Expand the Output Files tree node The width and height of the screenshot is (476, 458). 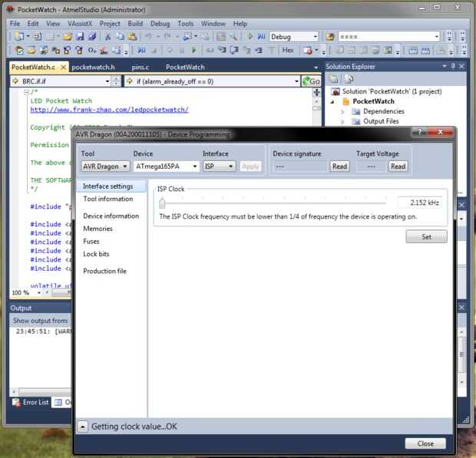[342, 122]
